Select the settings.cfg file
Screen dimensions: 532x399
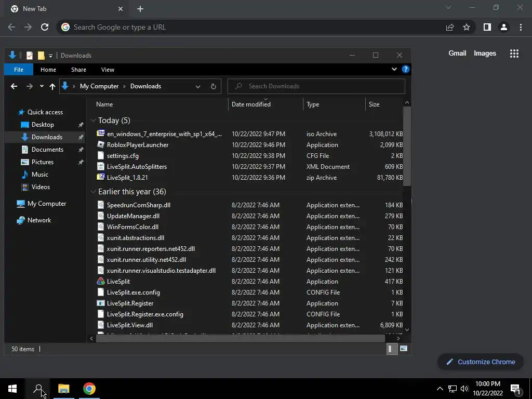click(x=123, y=156)
